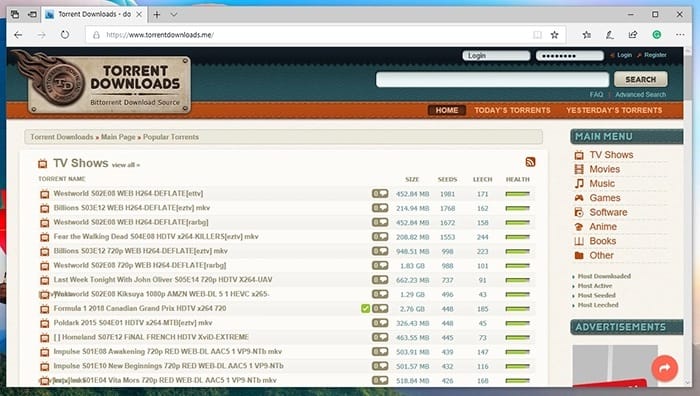Open Formula 1 2018 Canadian Grand Prix torrent
The width and height of the screenshot is (700, 396).
140,308
